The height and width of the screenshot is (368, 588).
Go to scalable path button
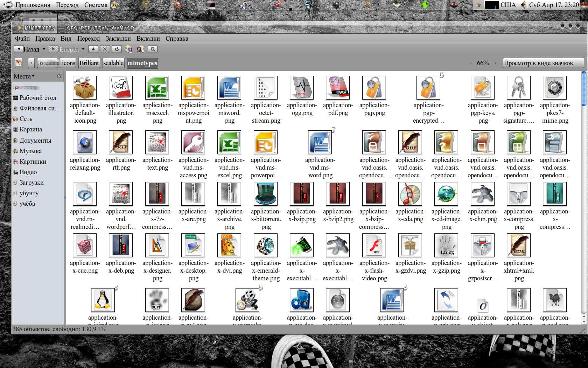[x=113, y=63]
